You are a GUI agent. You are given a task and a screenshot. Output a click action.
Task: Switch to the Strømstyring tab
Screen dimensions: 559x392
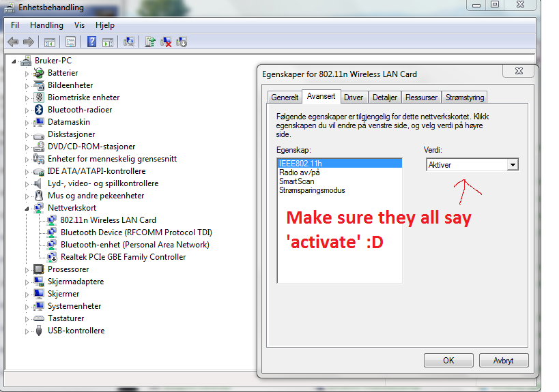(x=465, y=97)
